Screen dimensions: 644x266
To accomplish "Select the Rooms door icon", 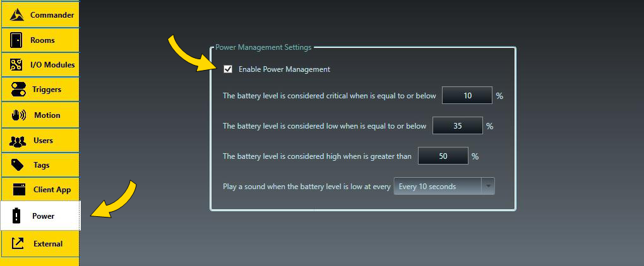I will [16, 40].
